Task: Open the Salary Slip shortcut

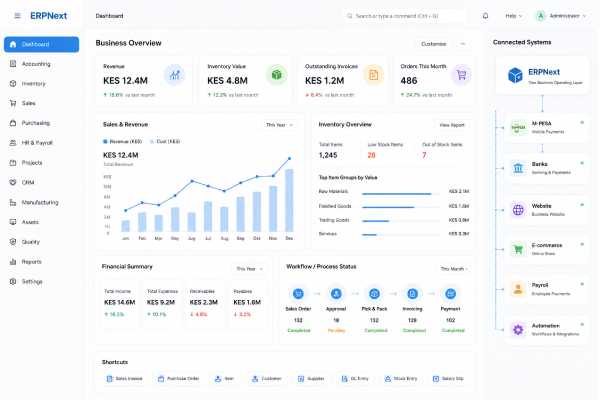Action: 448,379
